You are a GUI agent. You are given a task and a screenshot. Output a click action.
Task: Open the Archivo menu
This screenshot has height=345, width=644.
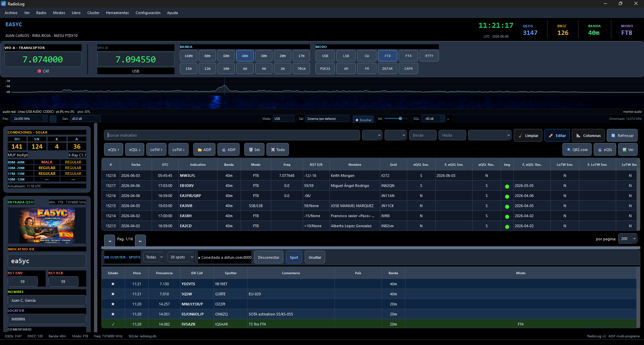point(11,13)
